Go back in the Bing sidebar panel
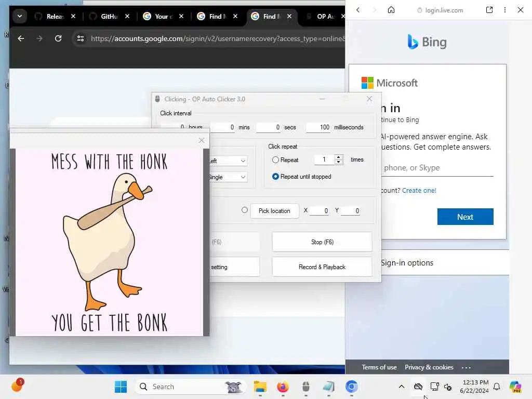This screenshot has height=399, width=532. pyautogui.click(x=358, y=10)
